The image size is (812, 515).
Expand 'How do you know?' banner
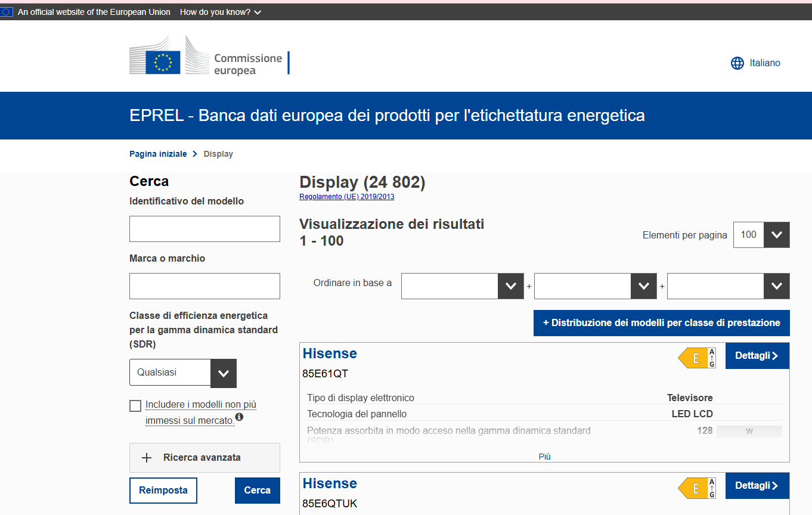pyautogui.click(x=221, y=12)
